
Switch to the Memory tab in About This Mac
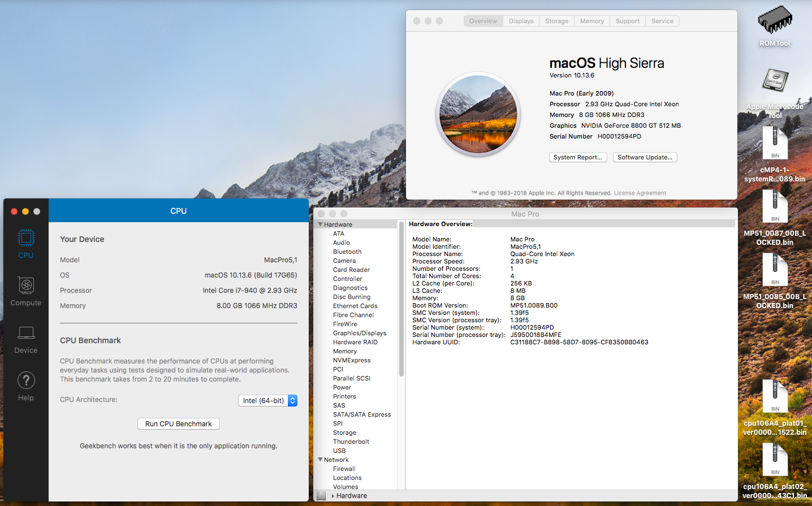click(x=592, y=21)
